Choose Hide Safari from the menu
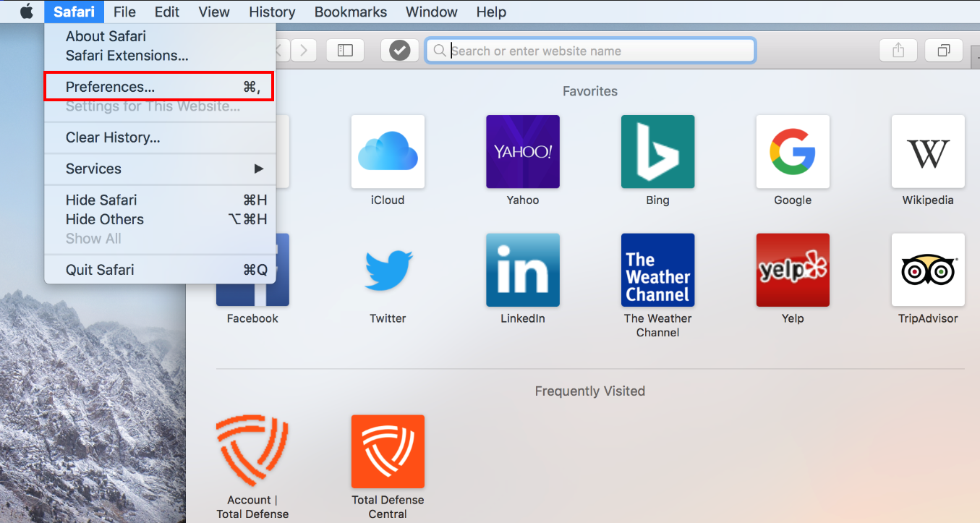 [x=160, y=200]
